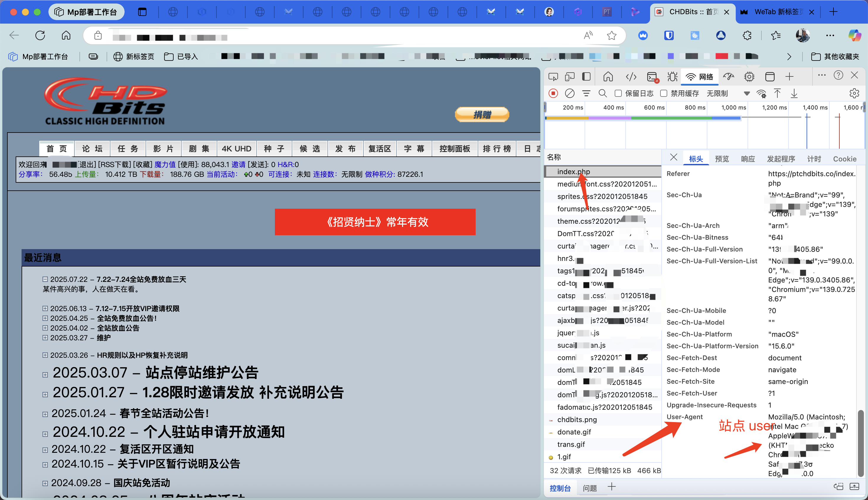This screenshot has height=500, width=868.
Task: Open the 邀请 link
Action: point(238,164)
